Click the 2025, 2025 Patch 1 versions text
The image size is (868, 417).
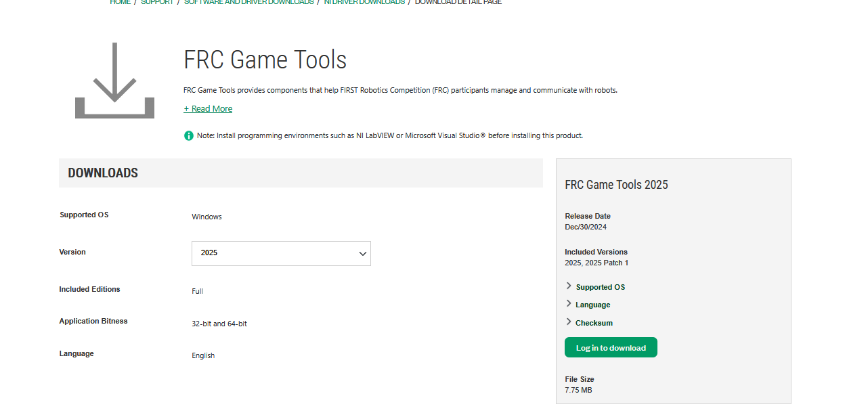point(596,263)
